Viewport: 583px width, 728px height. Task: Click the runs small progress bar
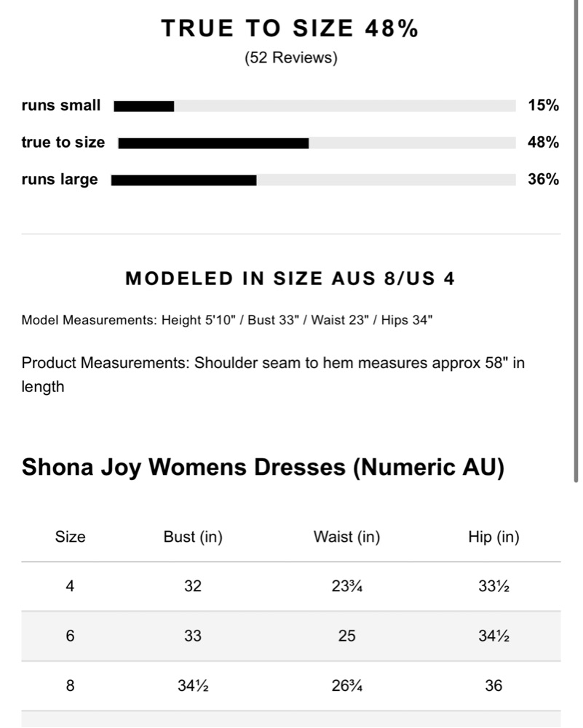[314, 106]
